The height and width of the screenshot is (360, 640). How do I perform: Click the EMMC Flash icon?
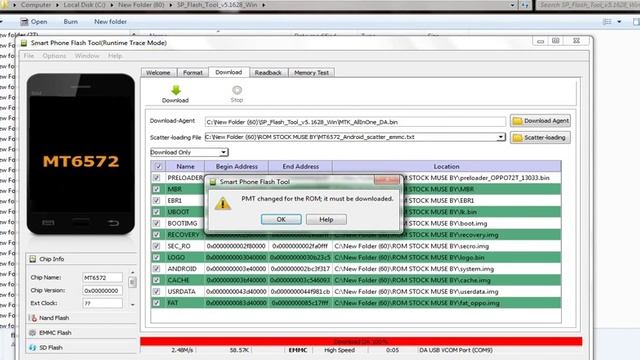[x=33, y=333]
